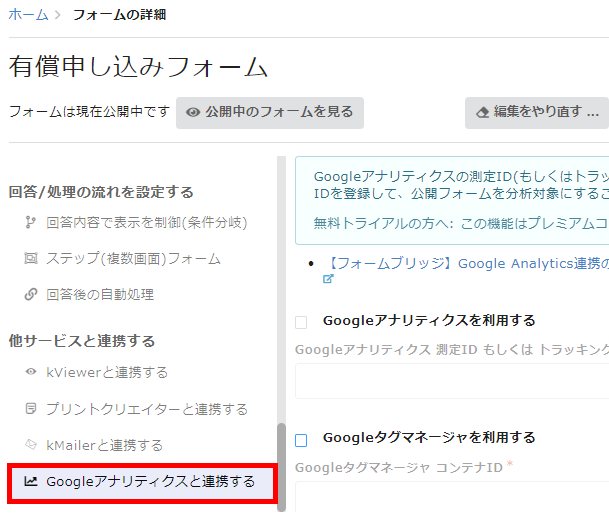
Task: Click 他サービスと連携する section heading
Action: (82, 341)
